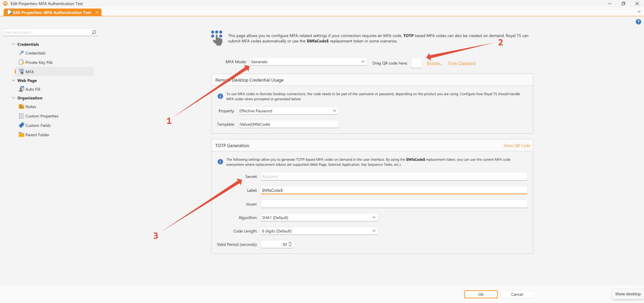Screen dimensions: 644x303
Task: Restore the window size
Action: click(x=623, y=4)
